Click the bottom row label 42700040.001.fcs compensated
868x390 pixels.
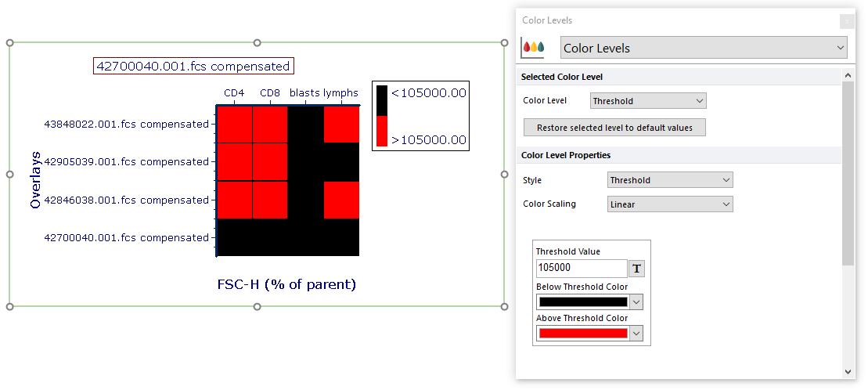(126, 237)
